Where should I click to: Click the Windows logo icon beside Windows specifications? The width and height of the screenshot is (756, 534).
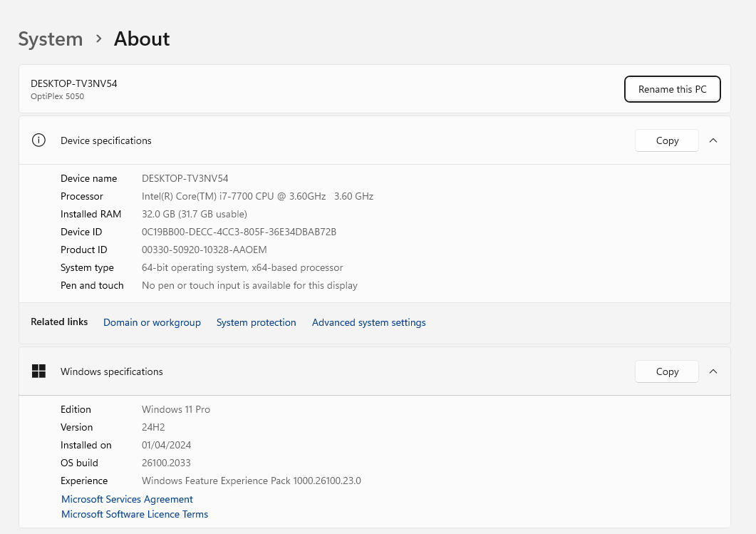point(38,371)
